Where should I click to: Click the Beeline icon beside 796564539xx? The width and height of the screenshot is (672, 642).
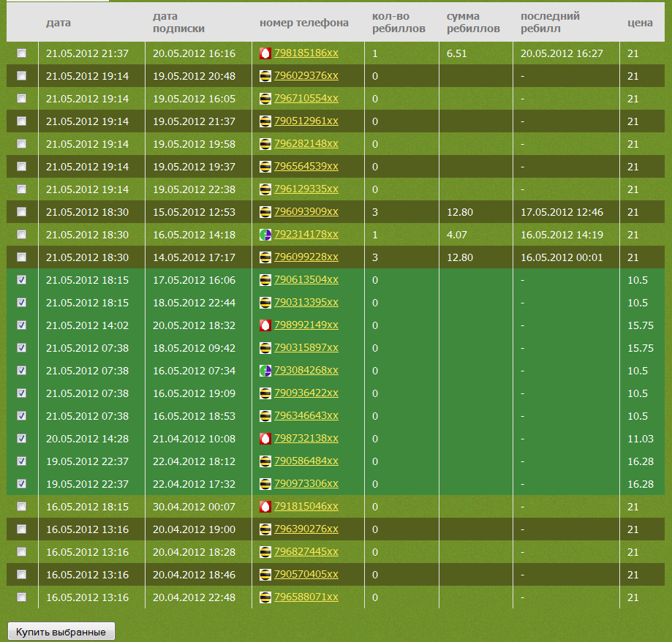point(265,167)
